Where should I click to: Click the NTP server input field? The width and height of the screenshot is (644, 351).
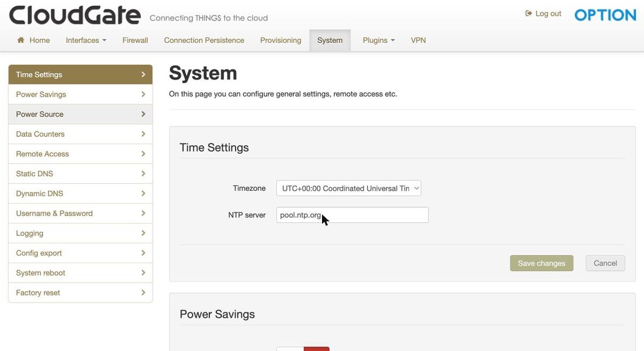(352, 215)
